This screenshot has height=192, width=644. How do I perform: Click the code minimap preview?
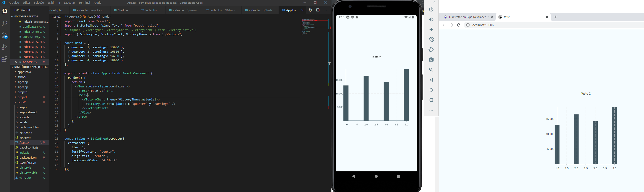click(x=314, y=27)
